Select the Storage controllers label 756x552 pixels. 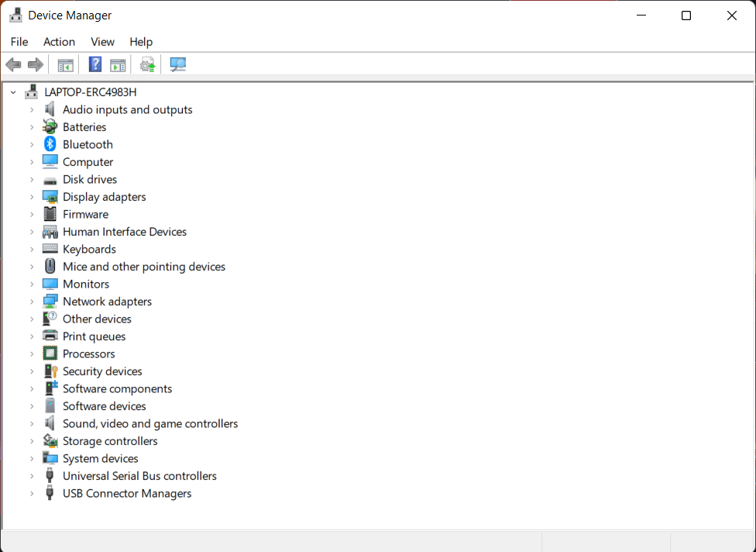point(110,441)
